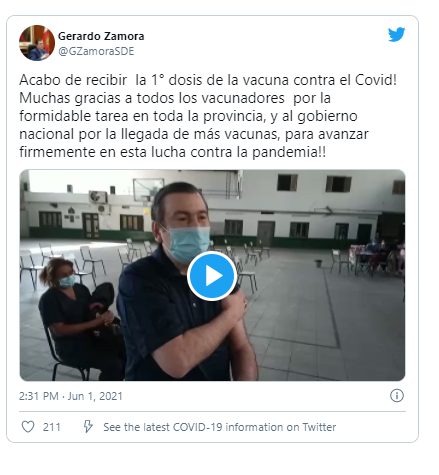439x475 pixels.
Task: Click the man's blue face mask in video
Action: (x=188, y=243)
